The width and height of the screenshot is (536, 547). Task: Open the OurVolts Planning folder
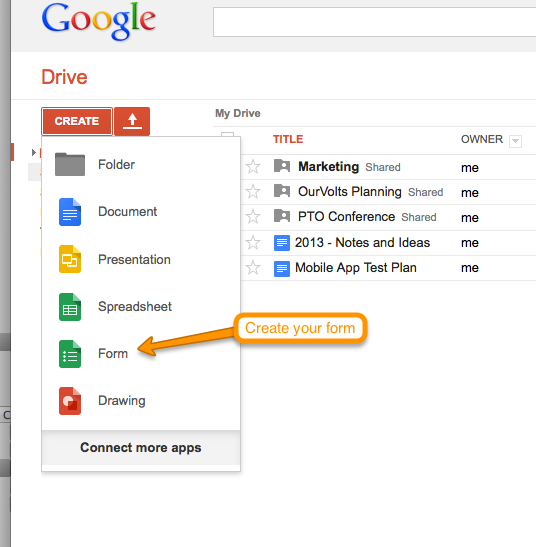coord(350,192)
